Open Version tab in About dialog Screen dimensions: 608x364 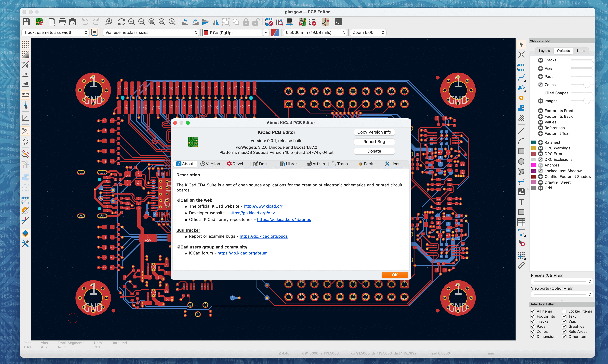tap(210, 164)
